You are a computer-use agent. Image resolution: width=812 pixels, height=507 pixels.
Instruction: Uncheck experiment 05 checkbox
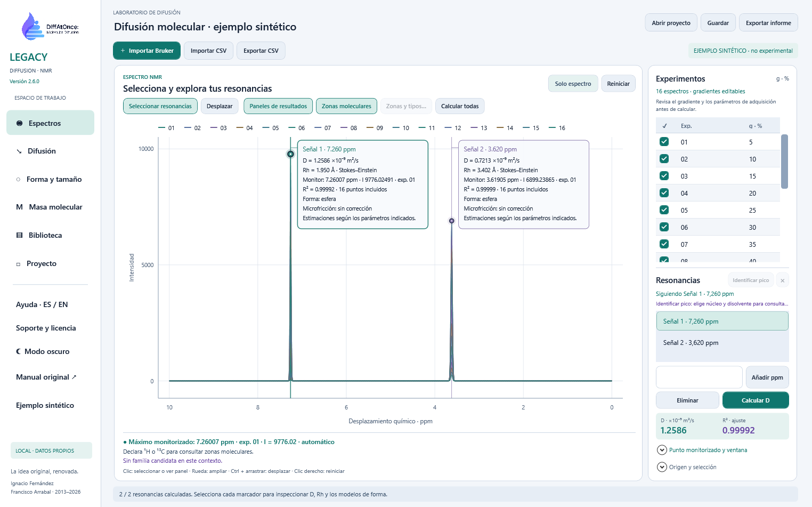[664, 210]
